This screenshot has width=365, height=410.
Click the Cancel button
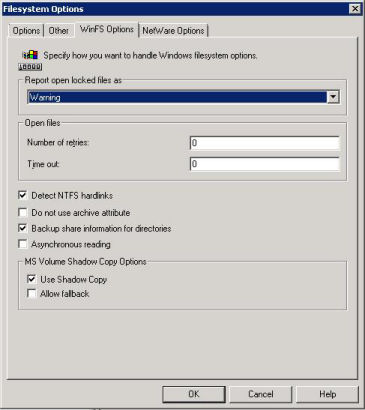coord(260,394)
